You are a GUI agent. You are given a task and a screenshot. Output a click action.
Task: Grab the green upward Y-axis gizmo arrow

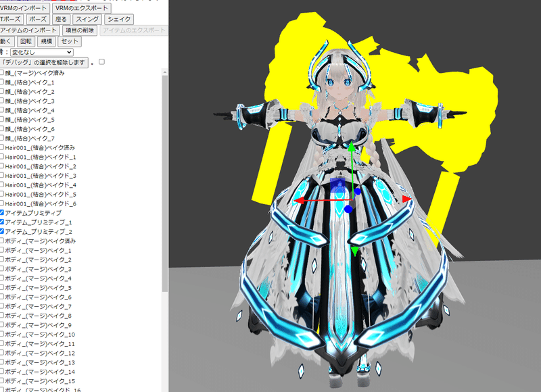click(x=351, y=147)
